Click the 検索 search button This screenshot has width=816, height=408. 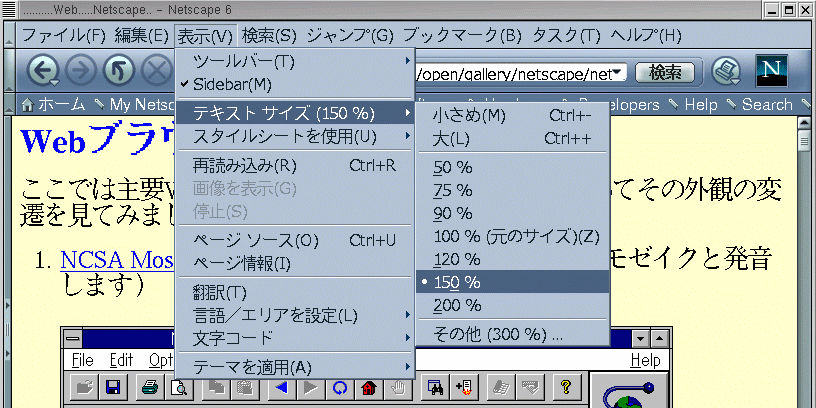coord(665,73)
